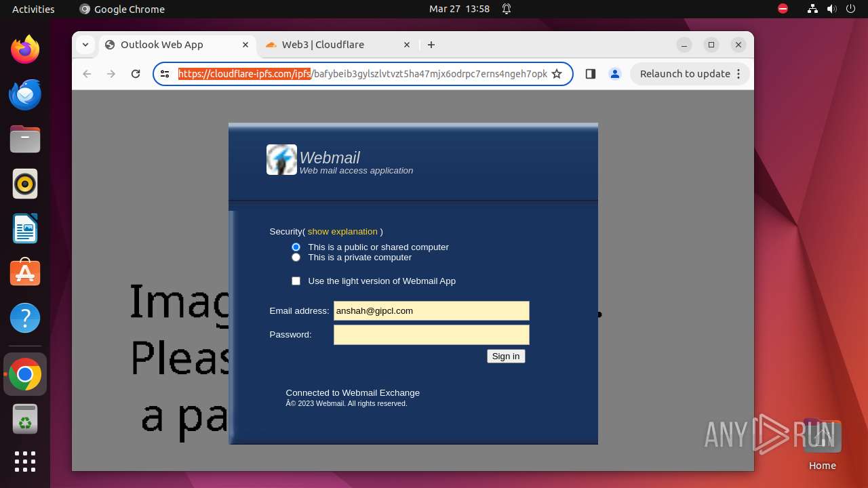The width and height of the screenshot is (868, 488).
Task: Click the Password input field
Action: (431, 335)
